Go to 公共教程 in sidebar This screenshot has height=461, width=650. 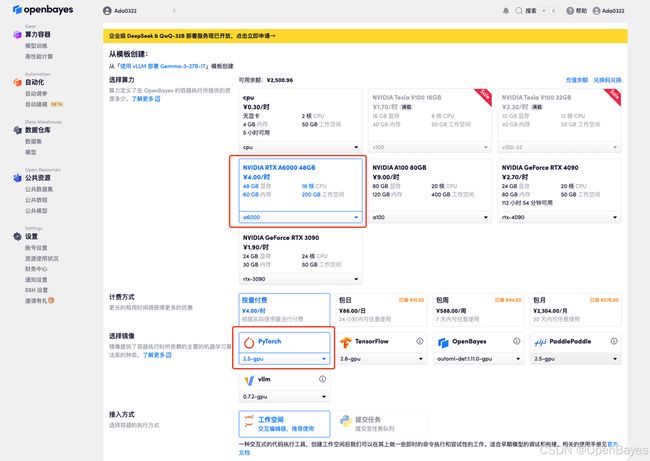(36, 200)
